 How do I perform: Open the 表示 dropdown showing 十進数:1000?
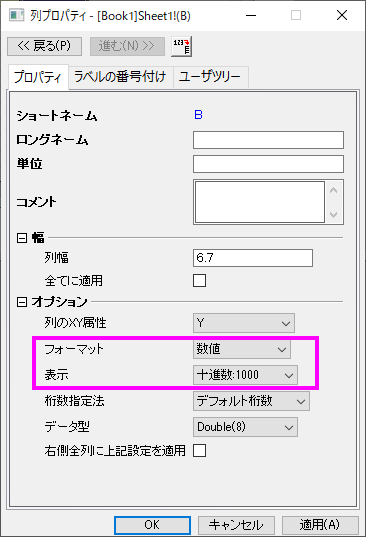tap(245, 375)
